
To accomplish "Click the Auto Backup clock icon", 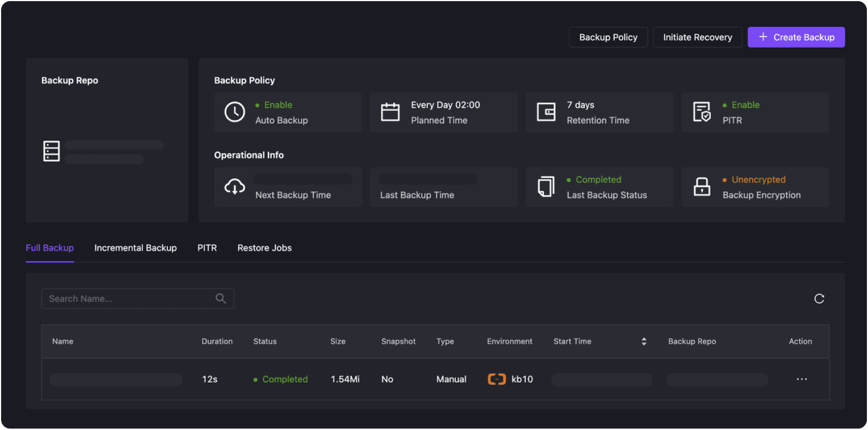I will [235, 112].
